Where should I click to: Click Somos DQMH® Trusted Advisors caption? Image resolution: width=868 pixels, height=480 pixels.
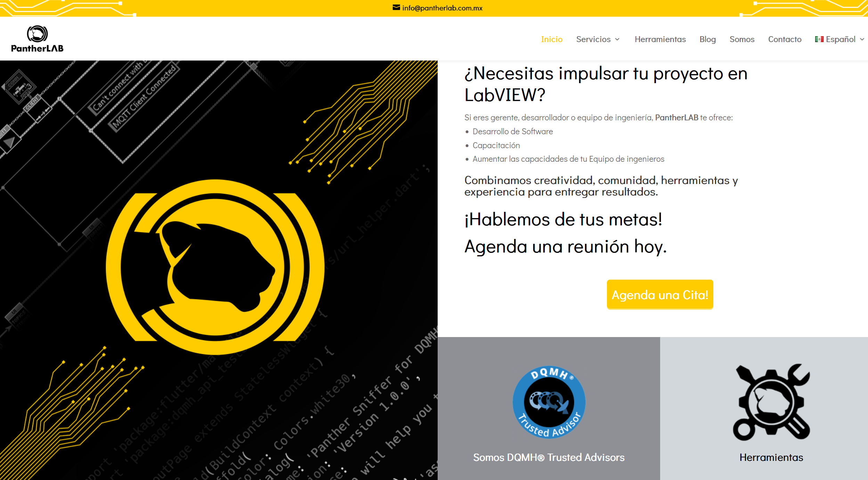[x=549, y=457]
